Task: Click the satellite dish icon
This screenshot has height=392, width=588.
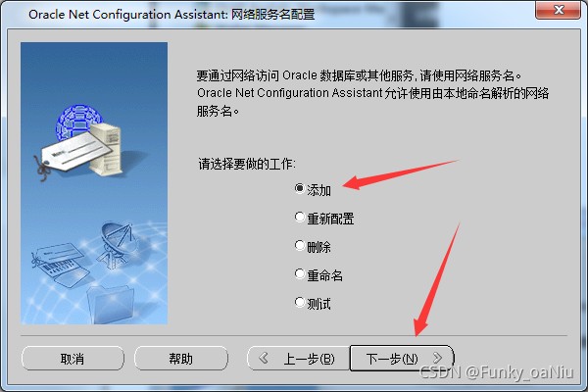Action: click(x=117, y=244)
